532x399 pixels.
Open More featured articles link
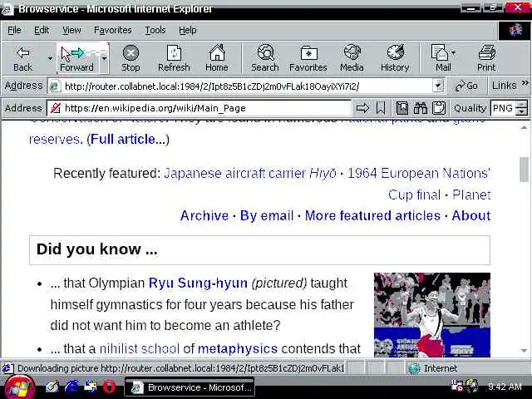tap(372, 216)
